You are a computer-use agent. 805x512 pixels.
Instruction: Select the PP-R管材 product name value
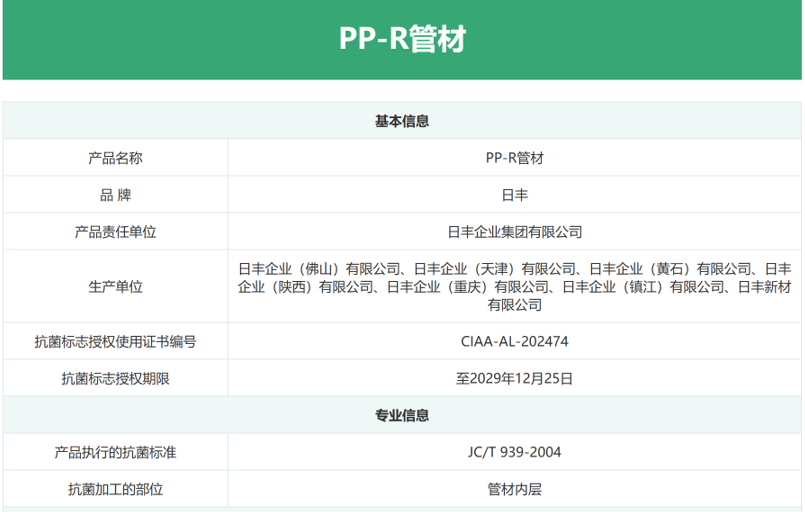click(x=514, y=158)
